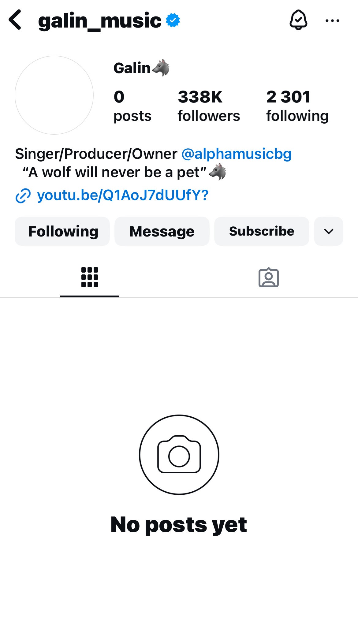Screen dimensions: 358x644
Task: Open the @alphamusicbg mention link
Action: (236, 154)
